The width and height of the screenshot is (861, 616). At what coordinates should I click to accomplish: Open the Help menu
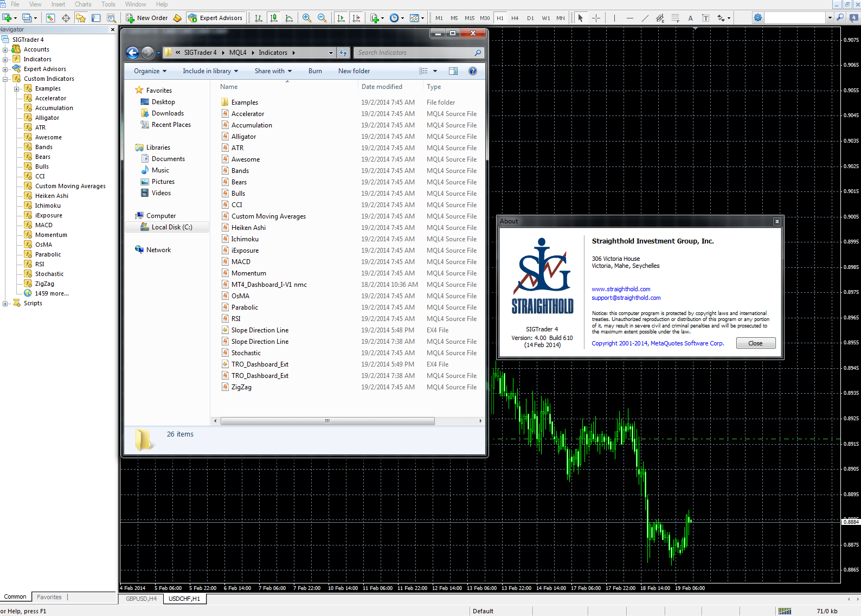[x=162, y=4]
